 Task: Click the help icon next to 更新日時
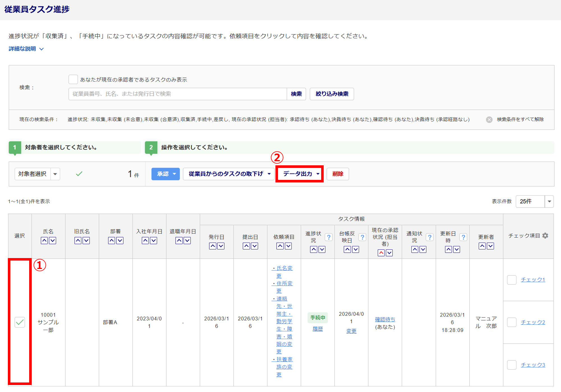[x=463, y=237]
